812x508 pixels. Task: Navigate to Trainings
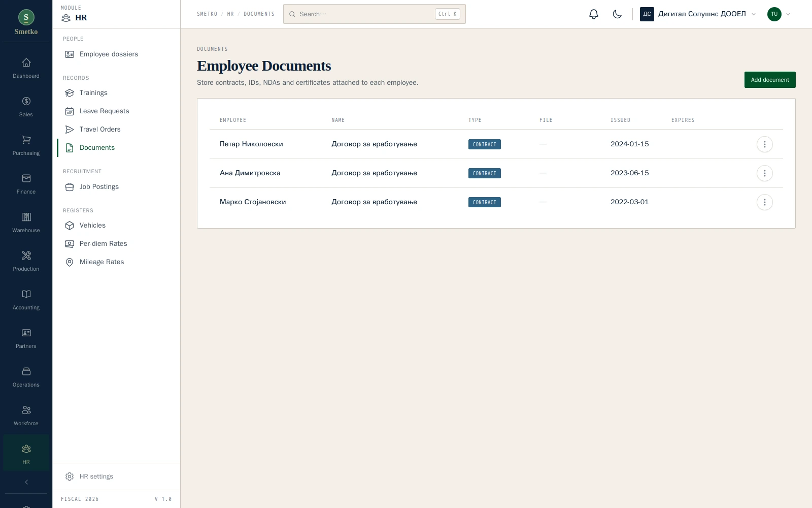coord(116,93)
